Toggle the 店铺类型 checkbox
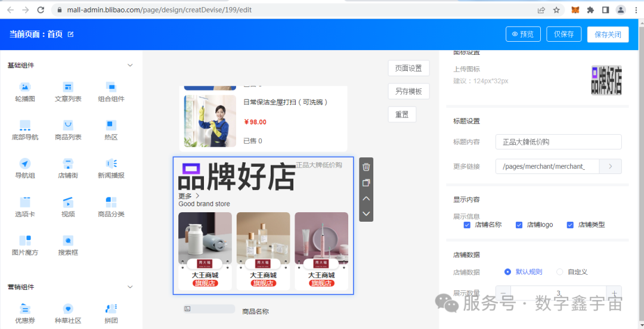The image size is (644, 329). click(570, 225)
